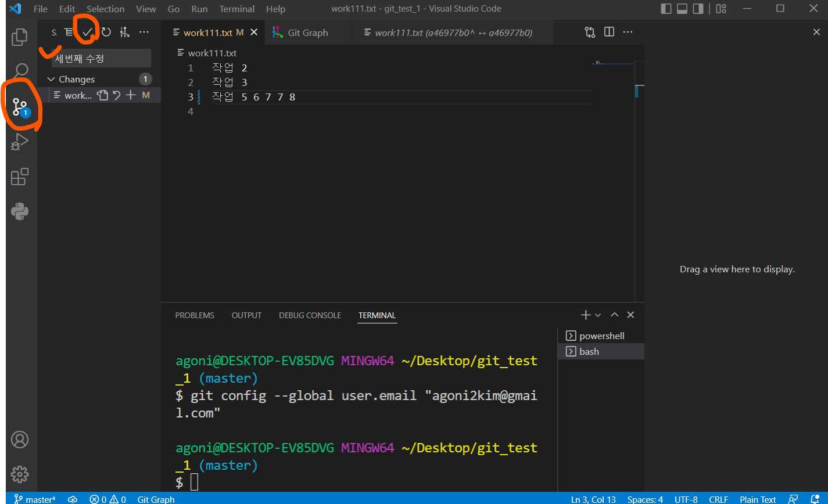This screenshot has height=504, width=828.
Task: Select Plain Text language mode
Action: coord(758,499)
